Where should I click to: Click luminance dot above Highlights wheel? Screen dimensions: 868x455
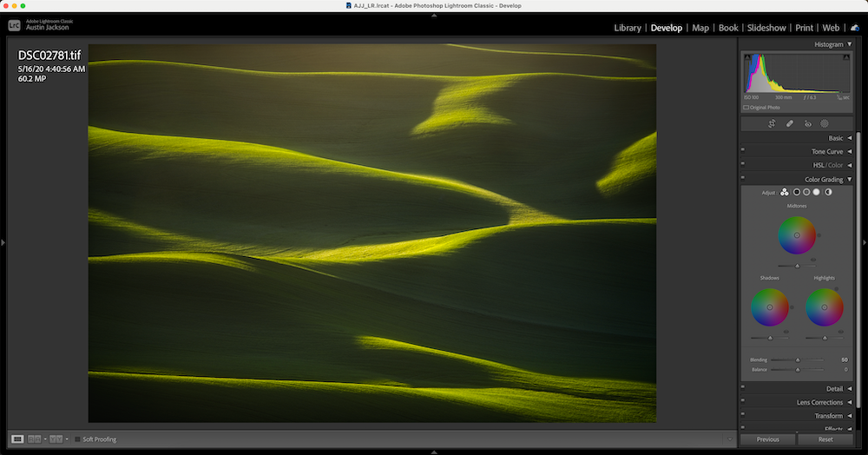(x=837, y=289)
